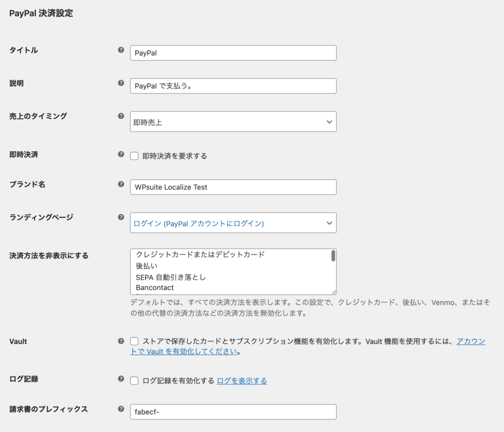Click help icon next to 売上のタイミング
Image resolution: width=504 pixels, height=432 pixels.
(x=121, y=116)
